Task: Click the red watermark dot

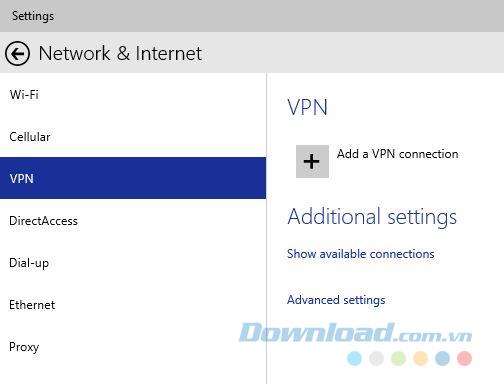Action: tap(464, 358)
